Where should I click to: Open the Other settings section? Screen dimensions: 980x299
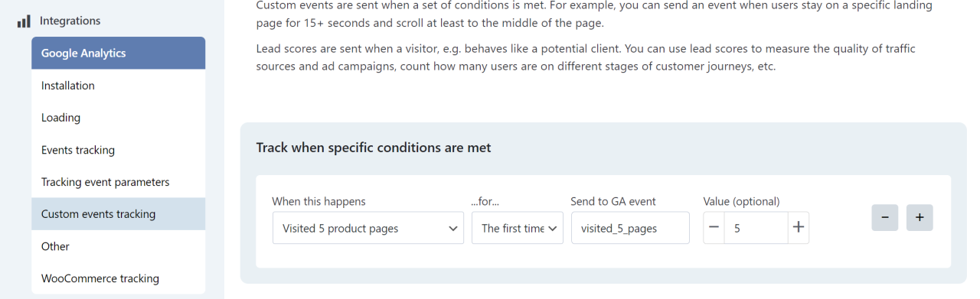pyautogui.click(x=119, y=246)
